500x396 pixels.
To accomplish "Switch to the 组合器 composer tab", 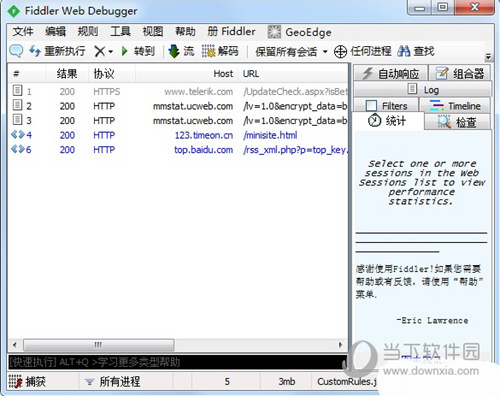I will (460, 73).
